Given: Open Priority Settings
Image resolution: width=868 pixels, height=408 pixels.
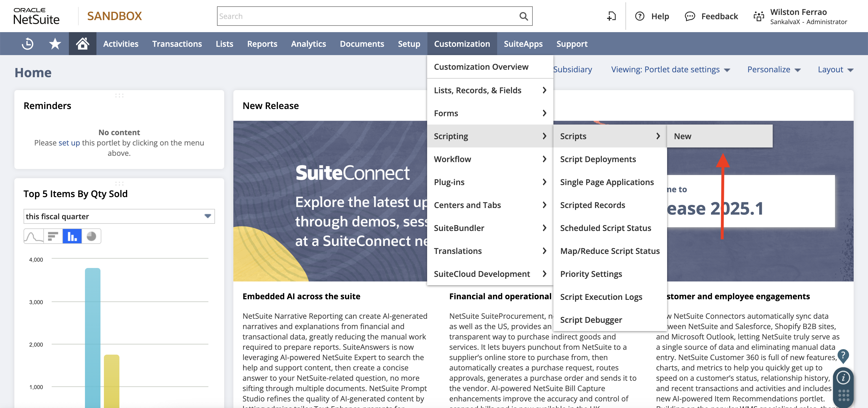Looking at the screenshot, I should (610, 273).
